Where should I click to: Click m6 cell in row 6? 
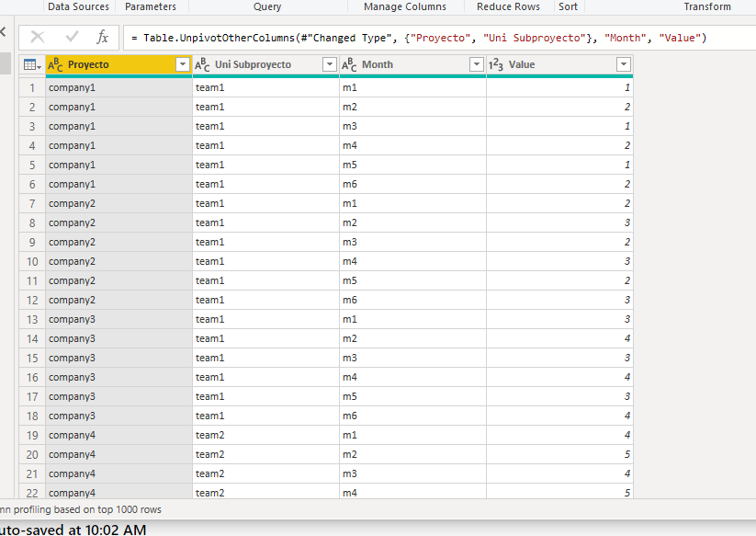click(x=412, y=184)
